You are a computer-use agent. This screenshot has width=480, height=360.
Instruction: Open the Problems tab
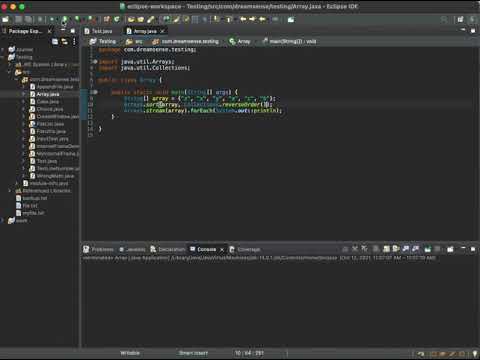pyautogui.click(x=99, y=249)
